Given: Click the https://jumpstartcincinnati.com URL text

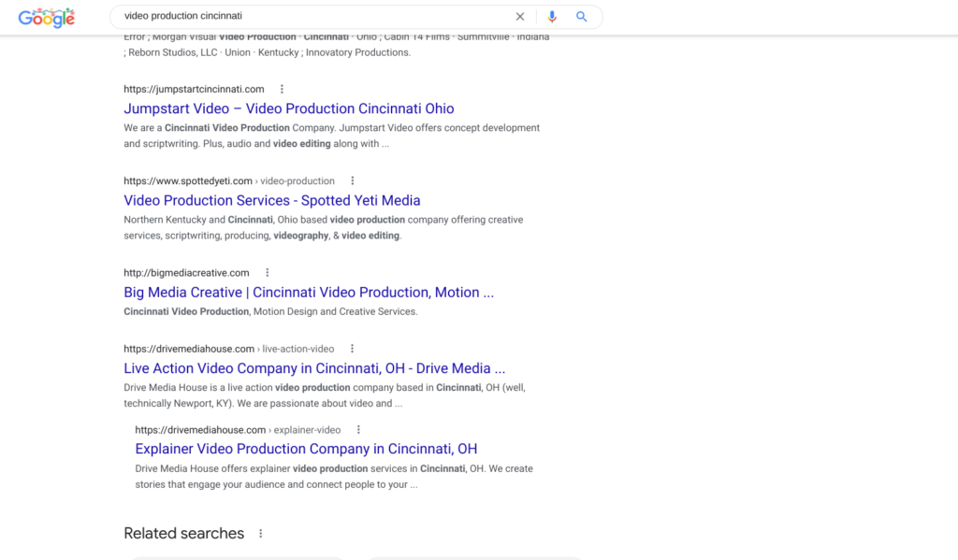Looking at the screenshot, I should pos(194,90).
